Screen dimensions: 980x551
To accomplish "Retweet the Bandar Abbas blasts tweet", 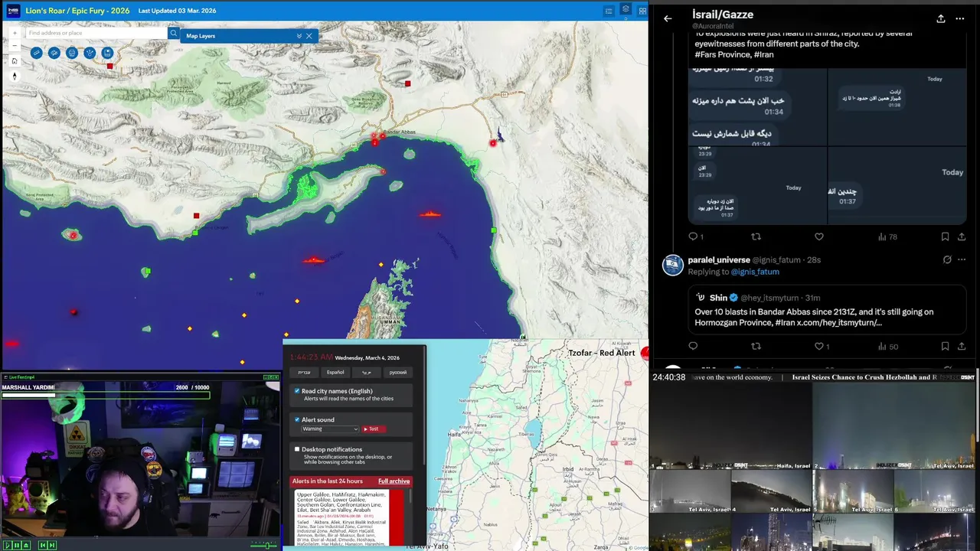I will point(756,347).
